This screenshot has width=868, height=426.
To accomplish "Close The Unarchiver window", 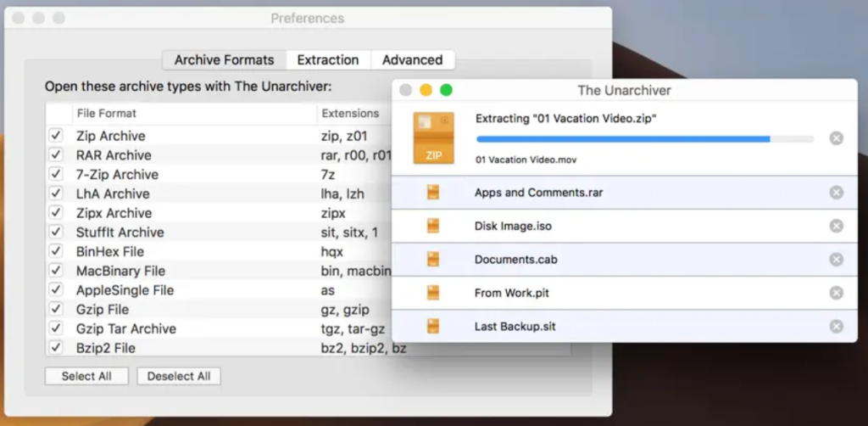I will tap(406, 90).
